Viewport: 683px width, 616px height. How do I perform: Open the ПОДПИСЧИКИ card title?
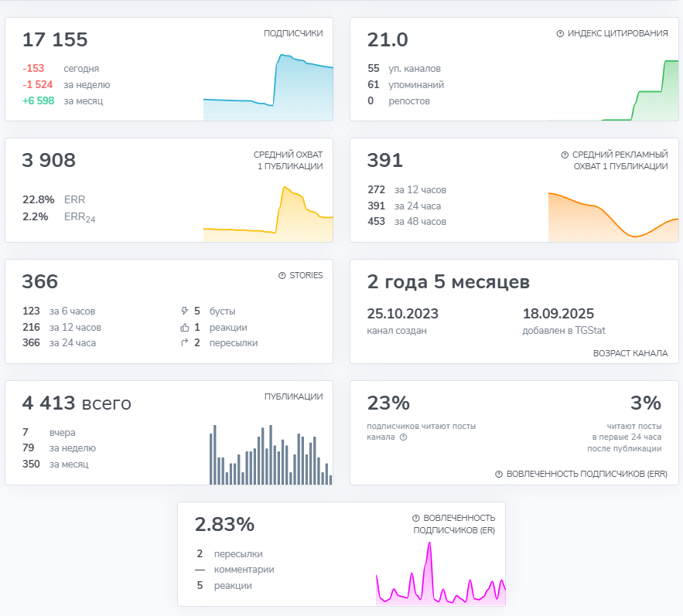coord(293,33)
